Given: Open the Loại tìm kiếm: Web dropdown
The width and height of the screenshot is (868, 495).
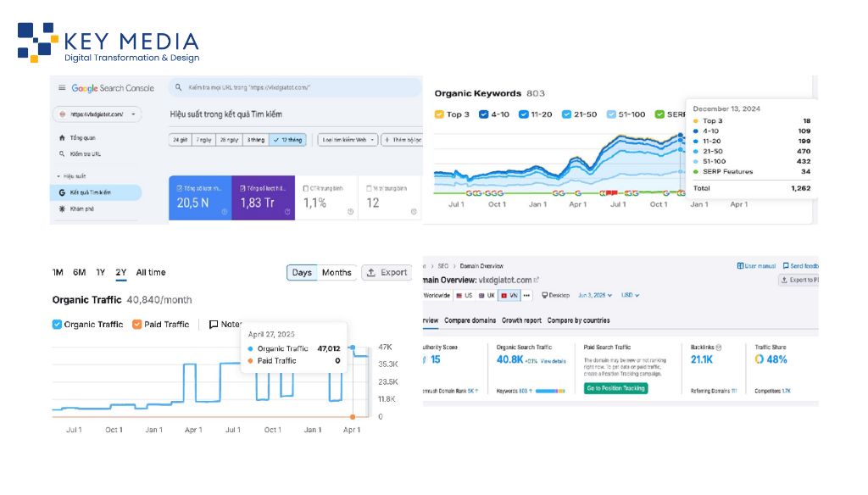Looking at the screenshot, I should pyautogui.click(x=348, y=140).
